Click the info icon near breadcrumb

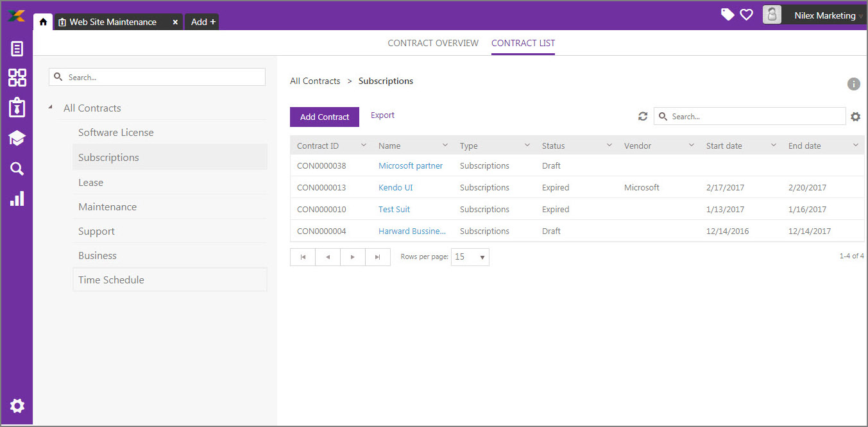853,84
